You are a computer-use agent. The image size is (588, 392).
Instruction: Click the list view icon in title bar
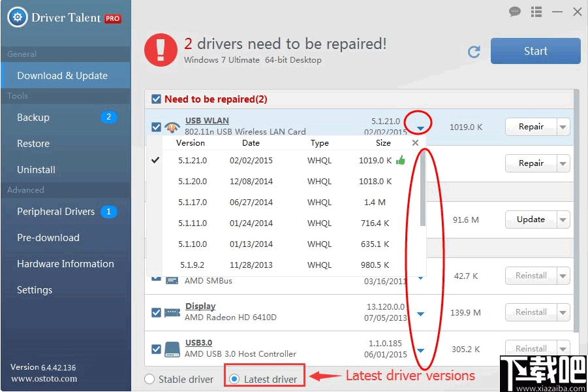point(536,12)
